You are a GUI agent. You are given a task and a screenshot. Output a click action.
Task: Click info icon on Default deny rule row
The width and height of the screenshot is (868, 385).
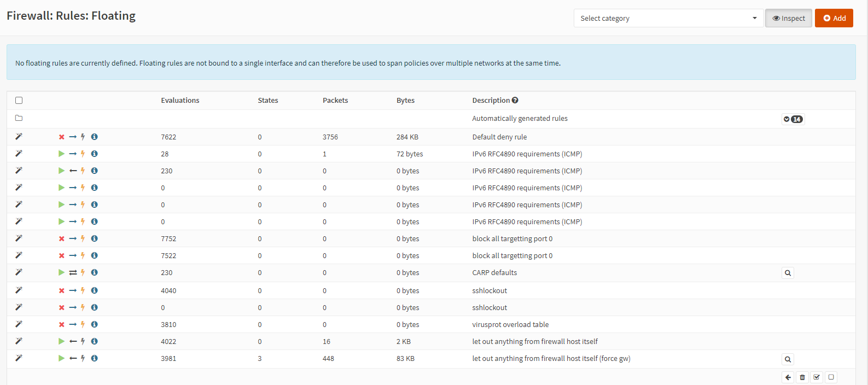point(94,137)
